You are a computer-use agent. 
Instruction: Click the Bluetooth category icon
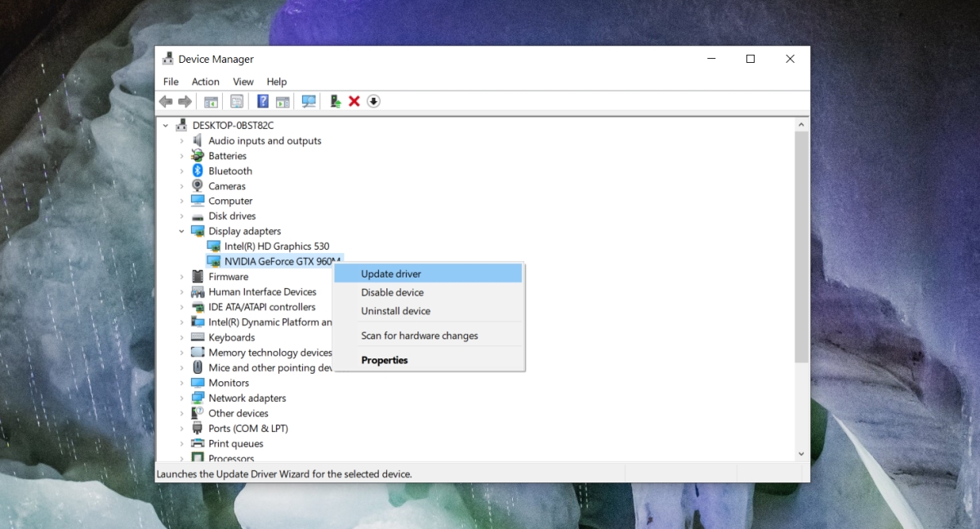(198, 171)
